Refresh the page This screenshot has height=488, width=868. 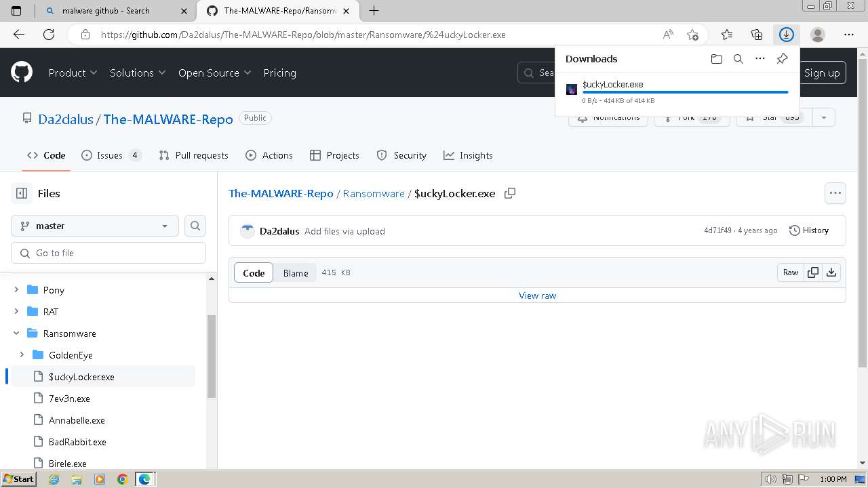49,35
